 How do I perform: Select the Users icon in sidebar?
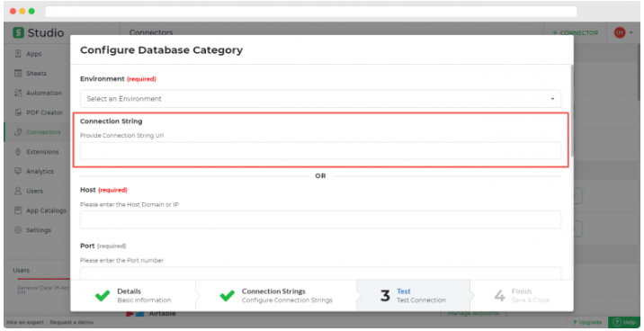click(x=18, y=191)
